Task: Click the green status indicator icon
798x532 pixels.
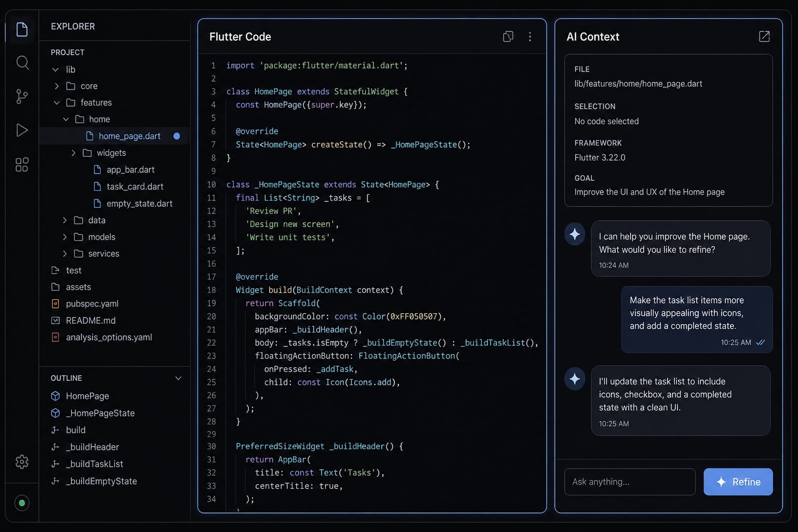Action: [x=22, y=503]
